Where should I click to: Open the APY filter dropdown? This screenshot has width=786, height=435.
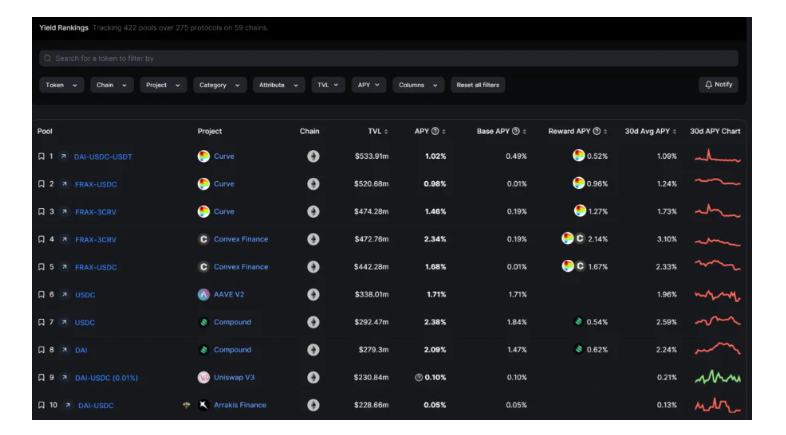(x=368, y=85)
